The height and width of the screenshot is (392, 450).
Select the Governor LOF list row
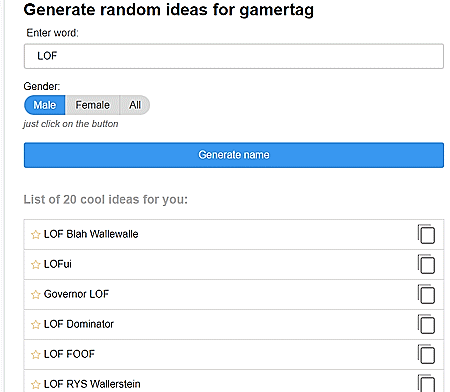tap(234, 294)
